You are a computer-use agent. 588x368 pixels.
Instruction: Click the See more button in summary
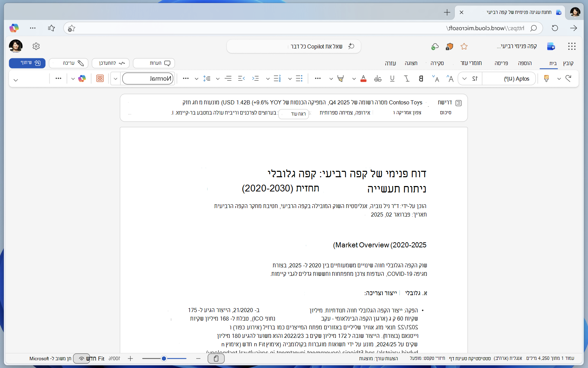click(x=294, y=114)
